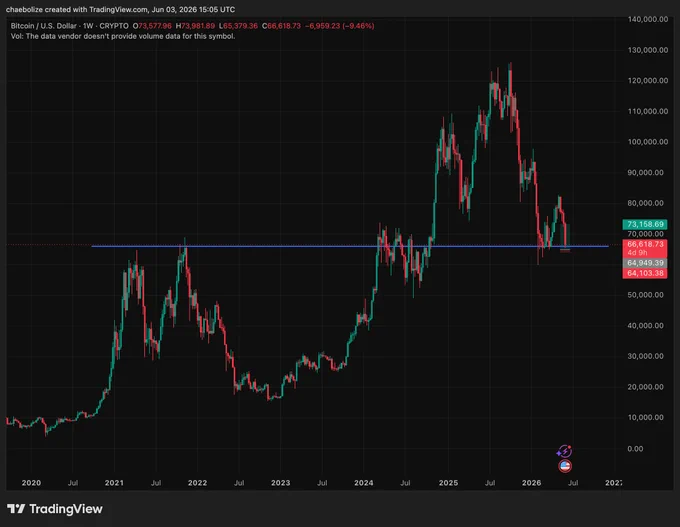This screenshot has width=680, height=527.
Task: Click the 2026 time axis label
Action: (x=531, y=483)
